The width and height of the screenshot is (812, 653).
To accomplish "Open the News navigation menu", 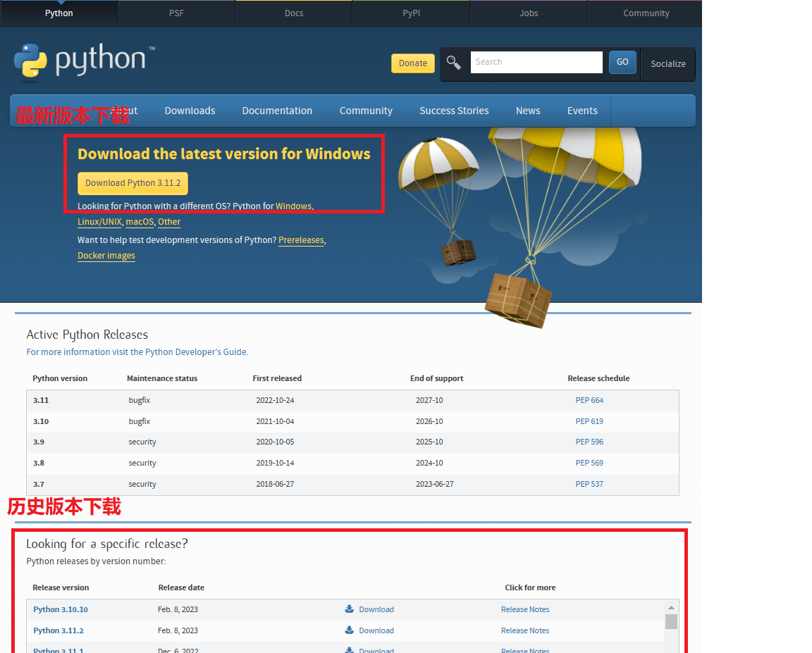I will tap(528, 111).
